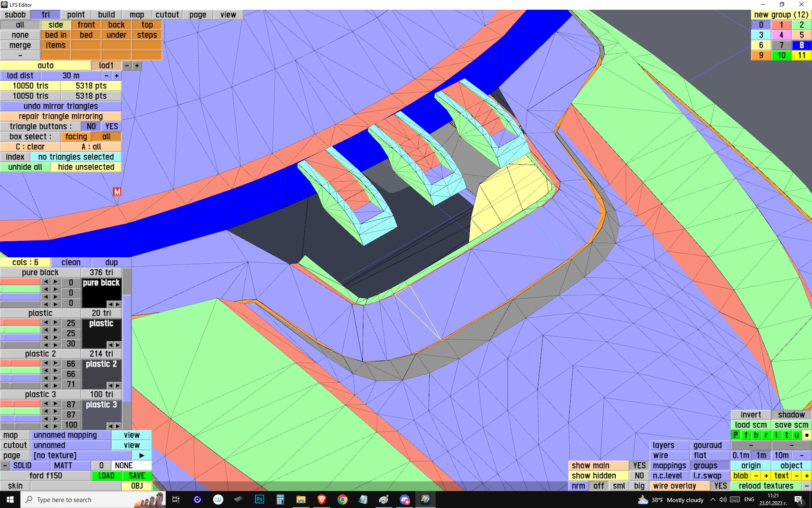Open the build tab

point(106,15)
